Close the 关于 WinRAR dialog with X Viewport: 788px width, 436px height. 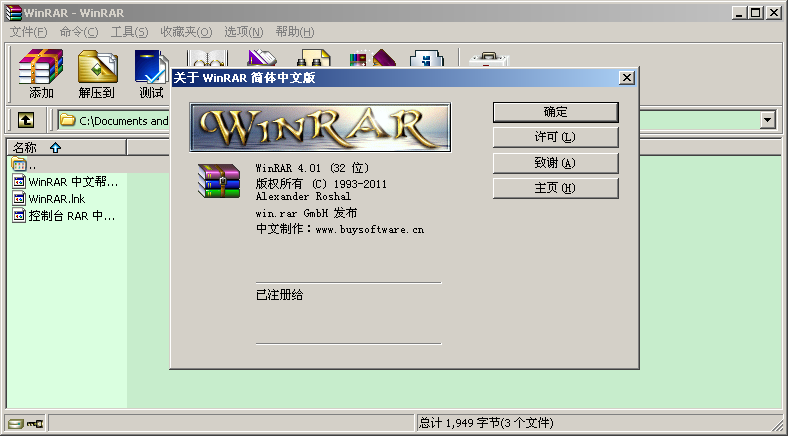[x=627, y=78]
